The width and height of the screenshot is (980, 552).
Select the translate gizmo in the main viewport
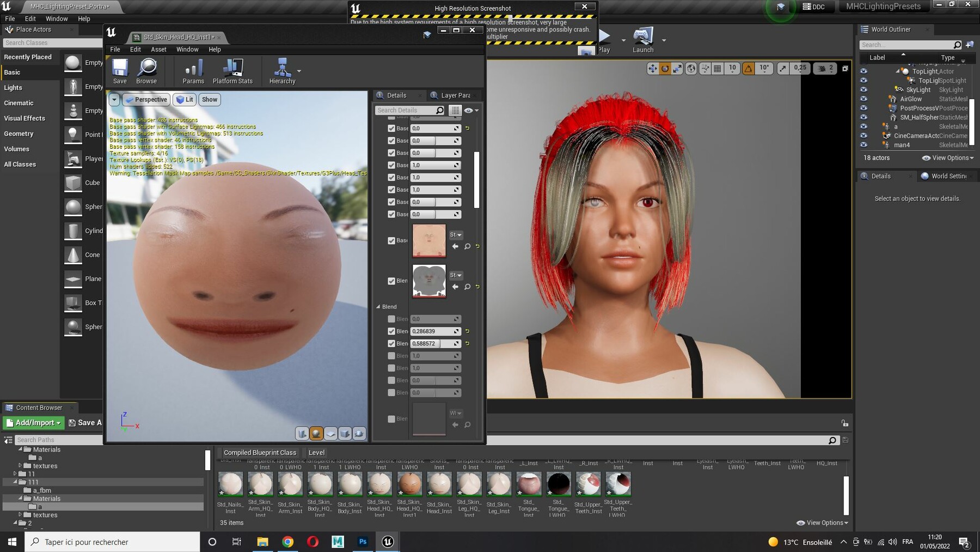tap(652, 68)
